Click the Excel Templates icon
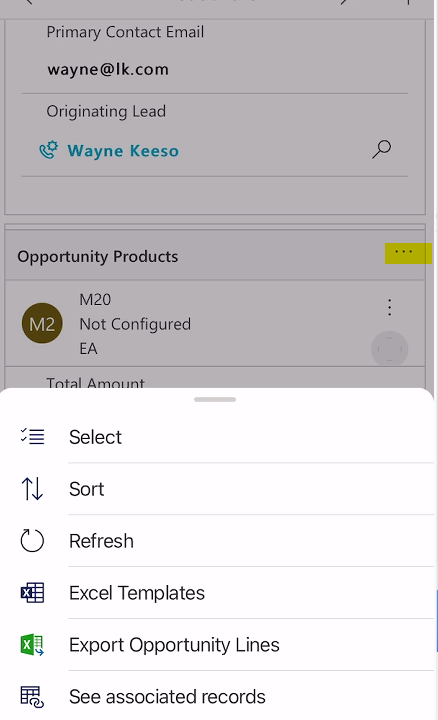This screenshot has width=438, height=720. pos(32,593)
